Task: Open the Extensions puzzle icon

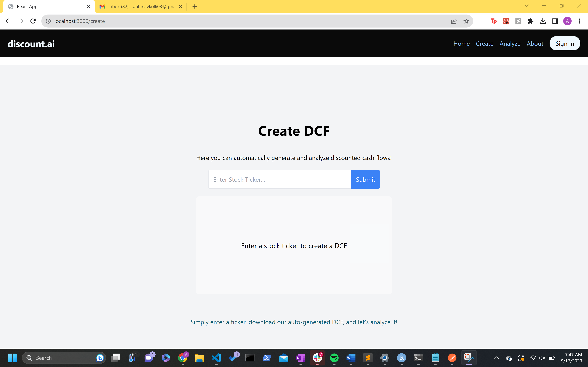Action: [530, 21]
